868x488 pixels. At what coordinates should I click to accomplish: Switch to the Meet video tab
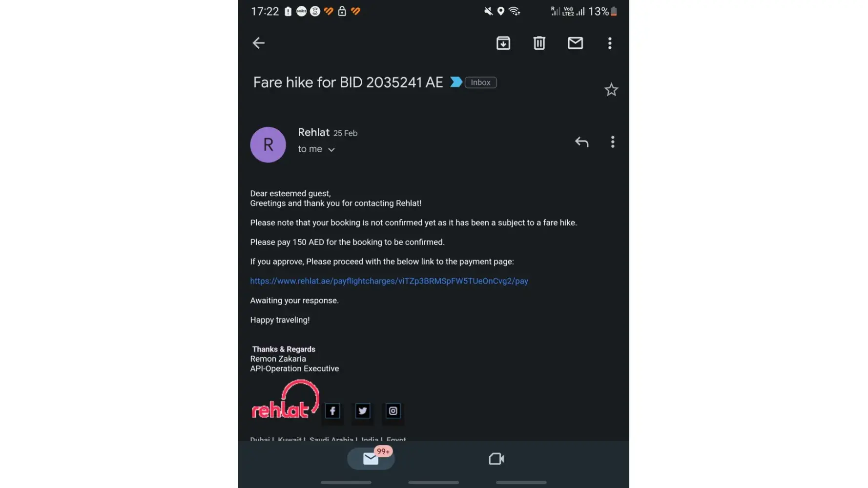coord(496,459)
